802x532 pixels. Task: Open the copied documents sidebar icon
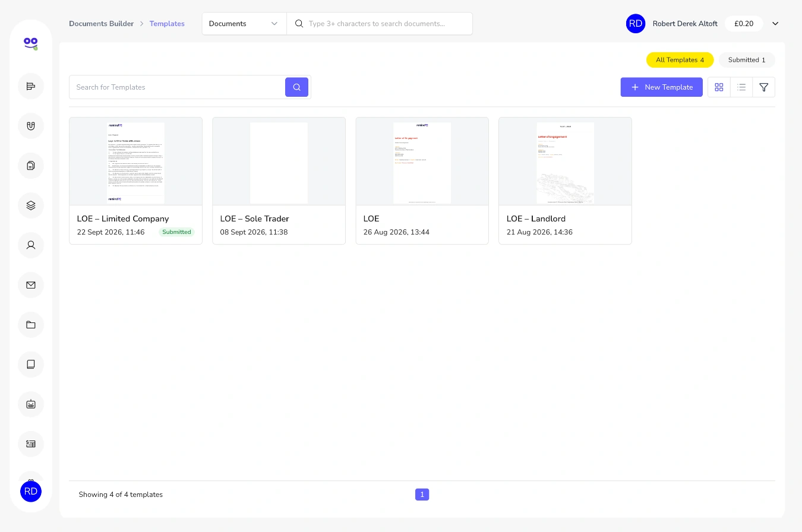31,166
